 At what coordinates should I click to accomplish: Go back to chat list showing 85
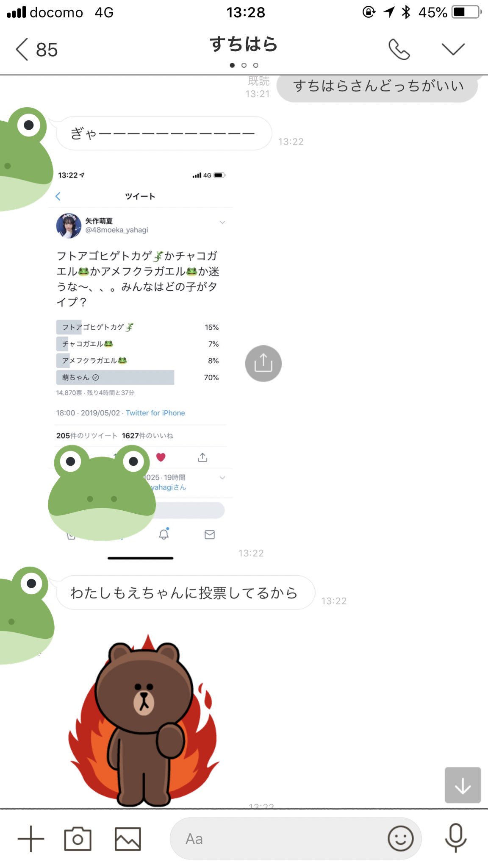coord(36,50)
